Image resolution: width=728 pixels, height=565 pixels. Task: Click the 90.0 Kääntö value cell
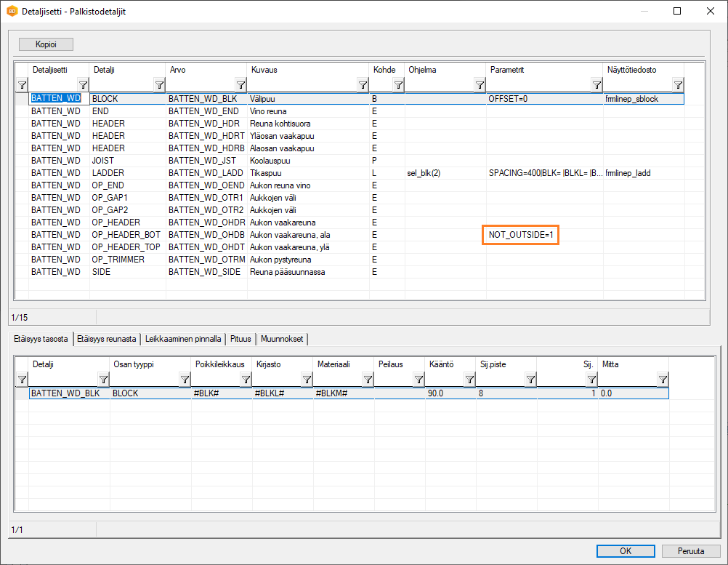450,393
